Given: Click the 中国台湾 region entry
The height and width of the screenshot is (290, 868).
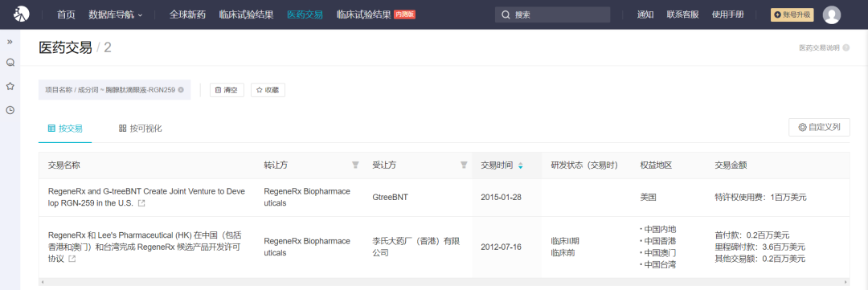Looking at the screenshot, I should click(x=659, y=264).
